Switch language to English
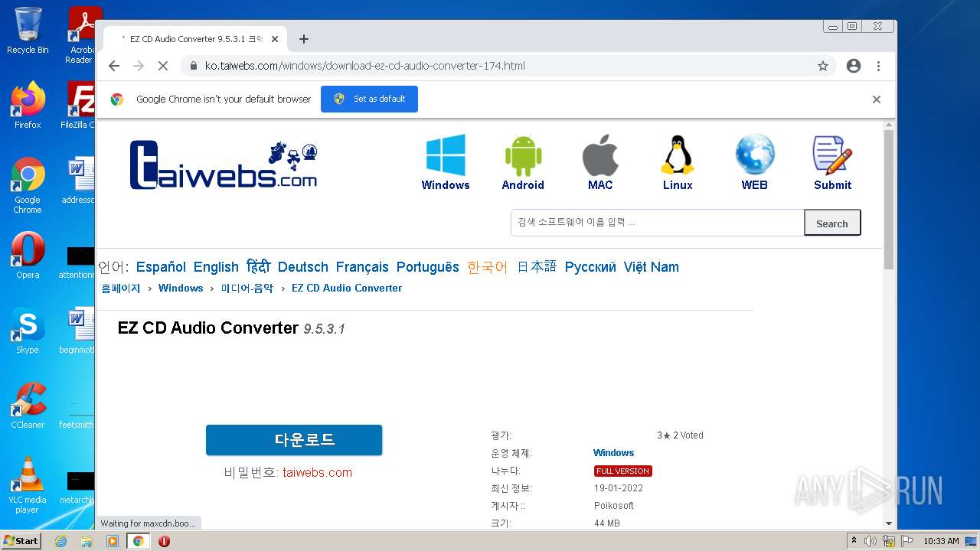 click(216, 267)
